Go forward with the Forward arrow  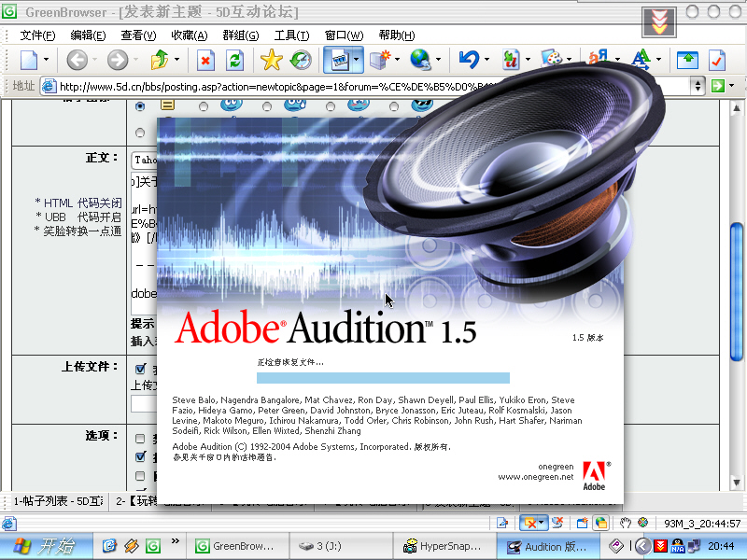tap(118, 60)
